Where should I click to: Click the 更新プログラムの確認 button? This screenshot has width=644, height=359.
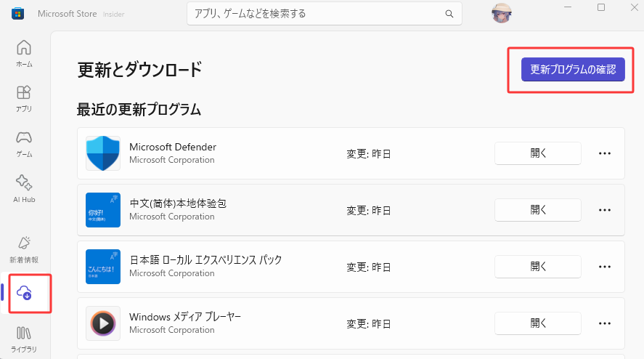[x=573, y=70]
